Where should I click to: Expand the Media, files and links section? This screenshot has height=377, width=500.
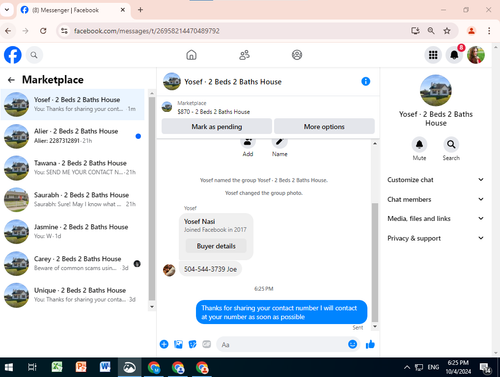[435, 219]
